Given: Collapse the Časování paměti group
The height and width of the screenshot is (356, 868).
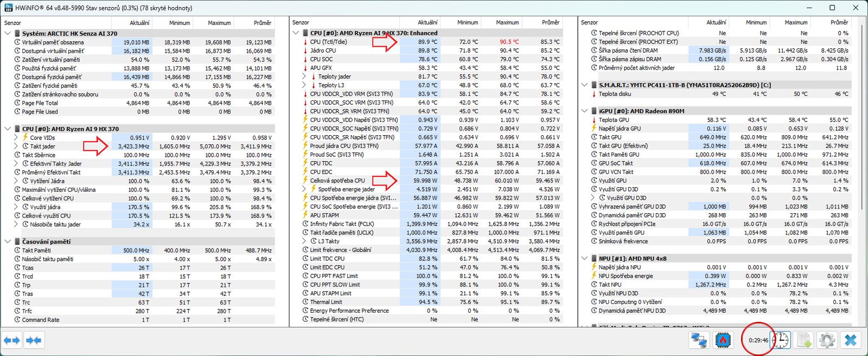Looking at the screenshot, I should tap(8, 242).
